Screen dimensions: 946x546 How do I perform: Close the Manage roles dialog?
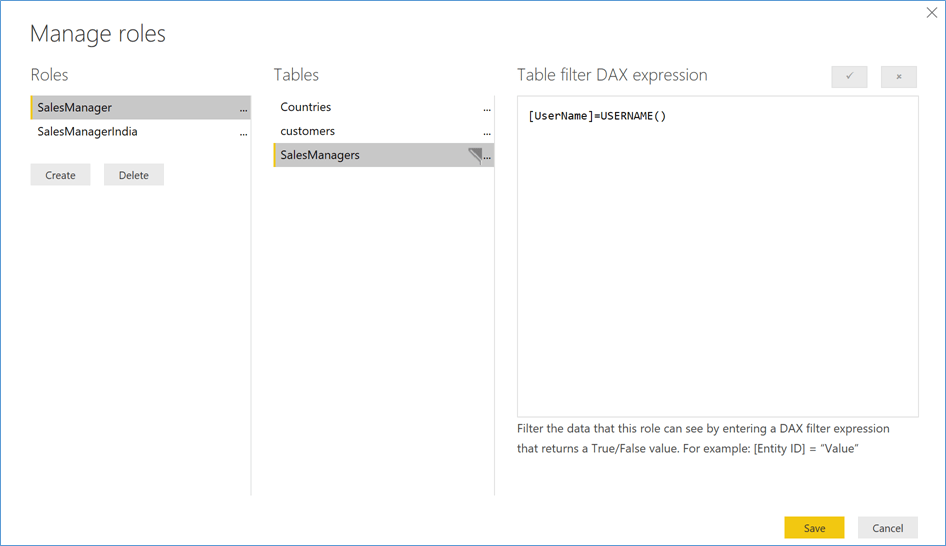click(x=932, y=12)
